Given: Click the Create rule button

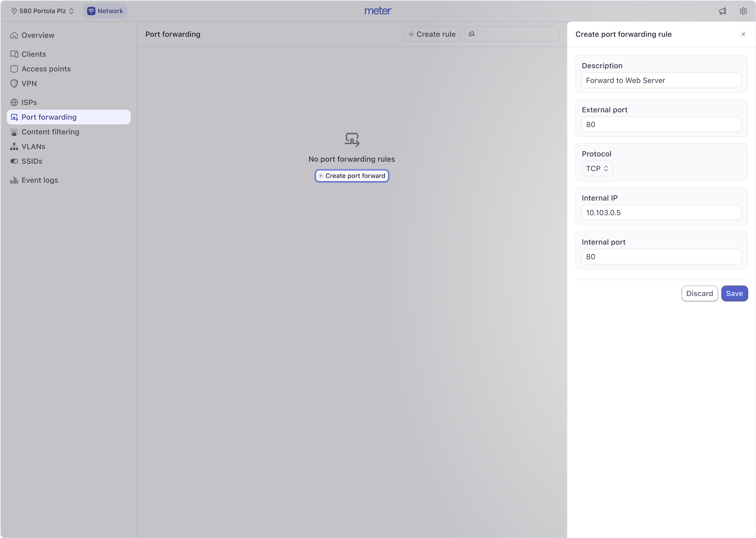Looking at the screenshot, I should pos(432,34).
